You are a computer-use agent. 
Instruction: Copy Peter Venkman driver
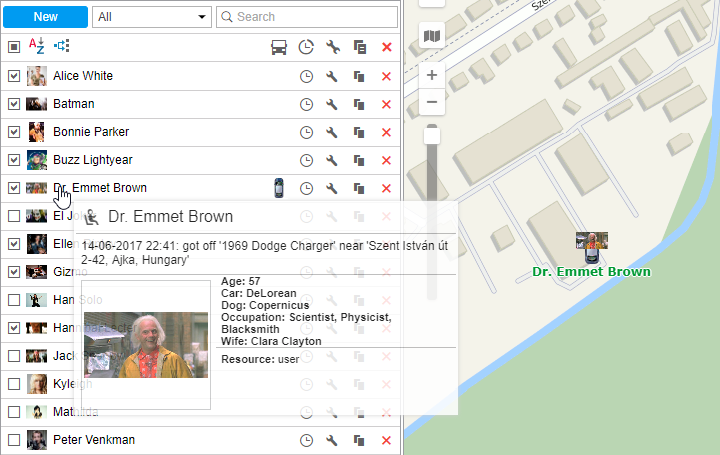coord(359,440)
